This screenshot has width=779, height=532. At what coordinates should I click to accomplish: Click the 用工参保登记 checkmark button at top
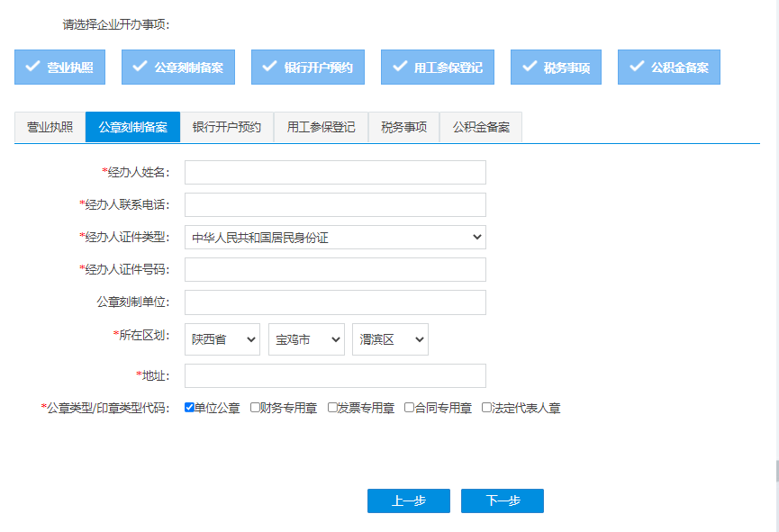pyautogui.click(x=437, y=67)
